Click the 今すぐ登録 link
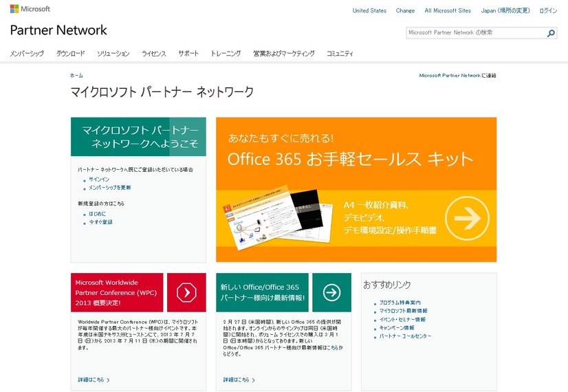 tap(100, 222)
